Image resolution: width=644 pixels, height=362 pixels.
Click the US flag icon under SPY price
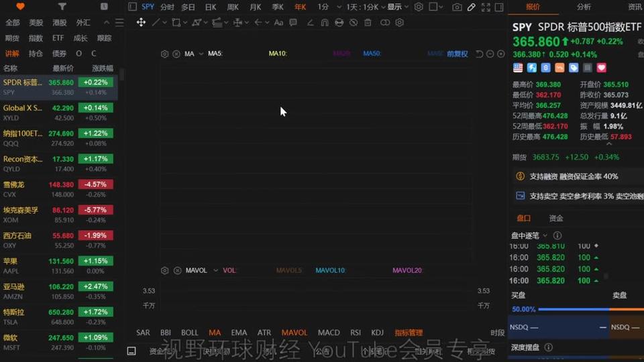click(x=518, y=68)
